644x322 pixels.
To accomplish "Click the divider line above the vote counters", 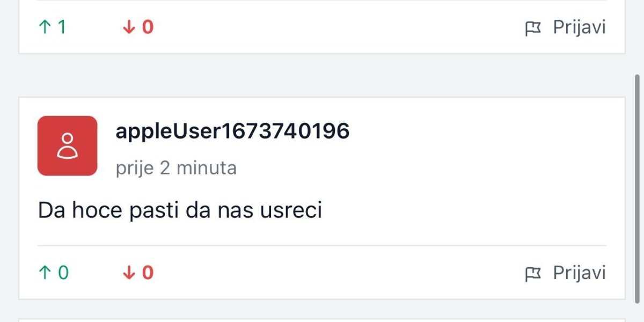I will coord(322,246).
